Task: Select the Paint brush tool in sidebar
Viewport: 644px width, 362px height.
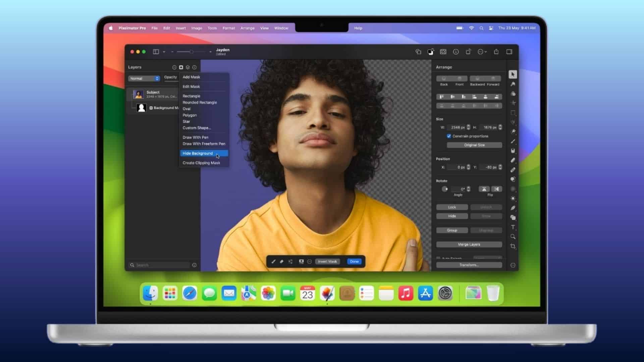Action: (x=513, y=141)
